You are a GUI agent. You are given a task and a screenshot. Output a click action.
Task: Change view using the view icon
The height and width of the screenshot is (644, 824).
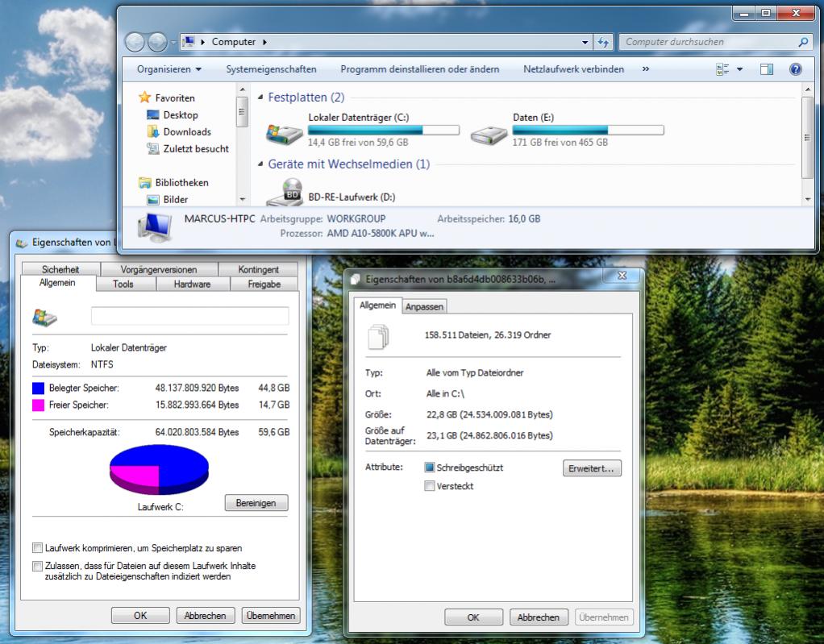tap(722, 69)
